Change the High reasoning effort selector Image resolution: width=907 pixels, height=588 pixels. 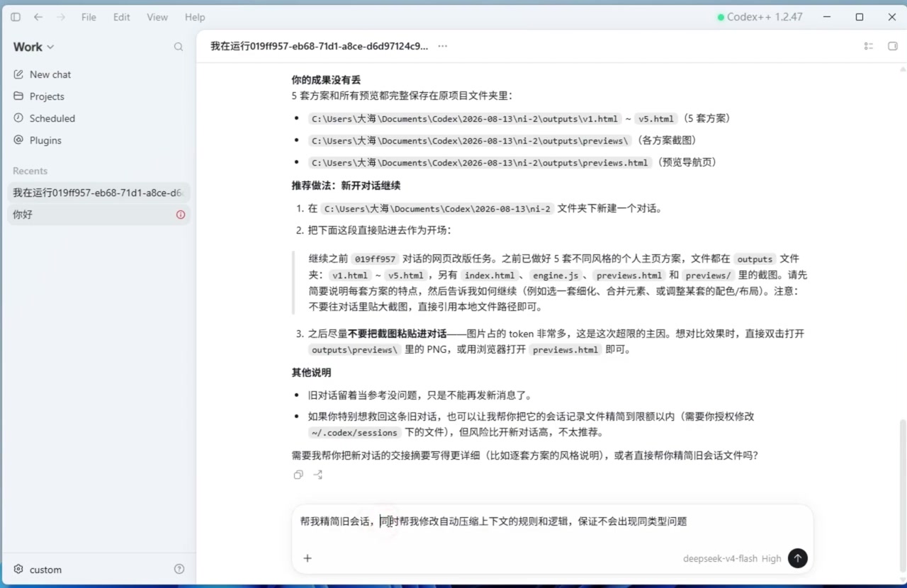(772, 558)
